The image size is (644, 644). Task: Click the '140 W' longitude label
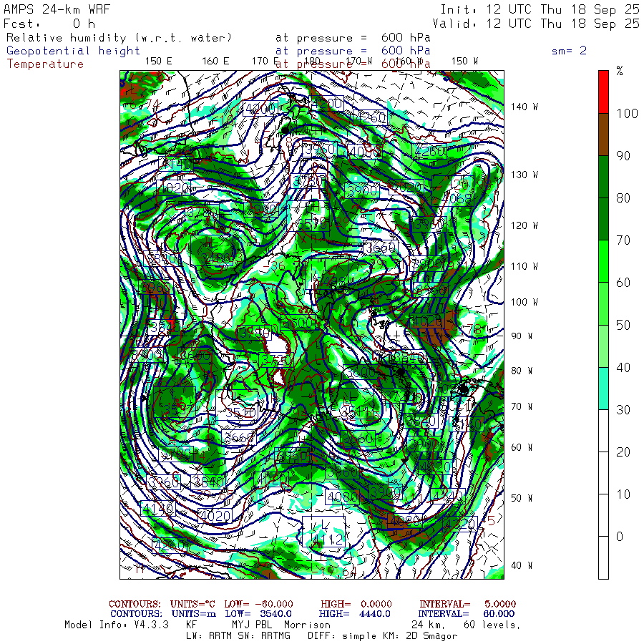(525, 107)
